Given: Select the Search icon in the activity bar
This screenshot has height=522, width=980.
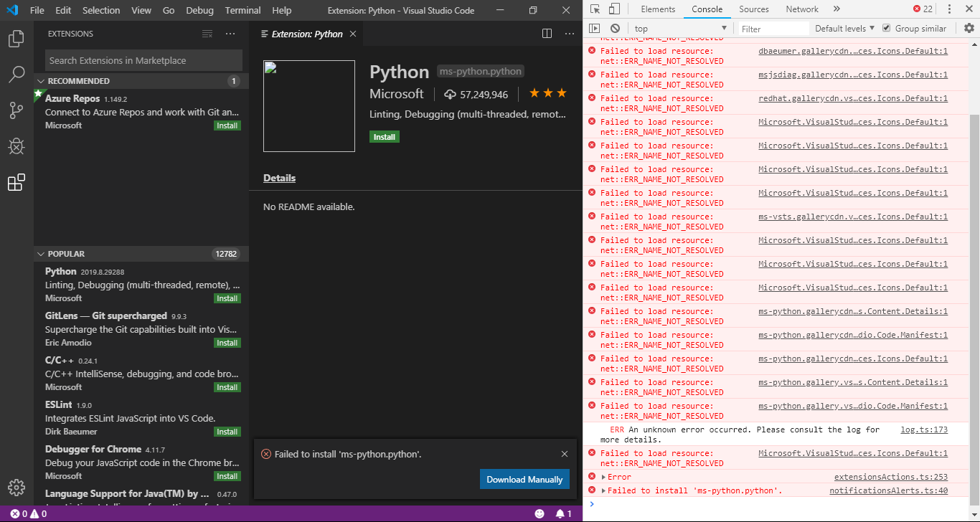Looking at the screenshot, I should coord(16,75).
